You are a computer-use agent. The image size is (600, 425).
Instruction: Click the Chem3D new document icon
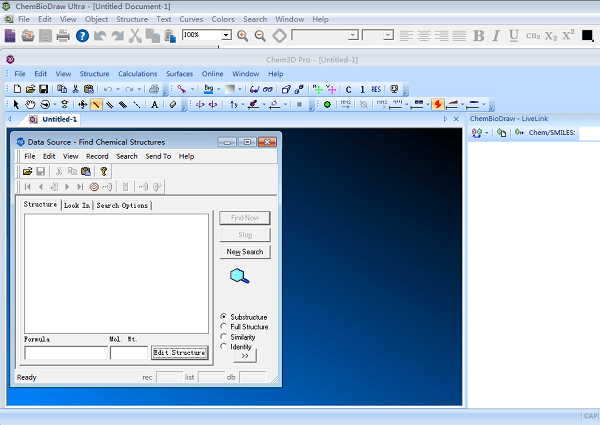coord(17,89)
